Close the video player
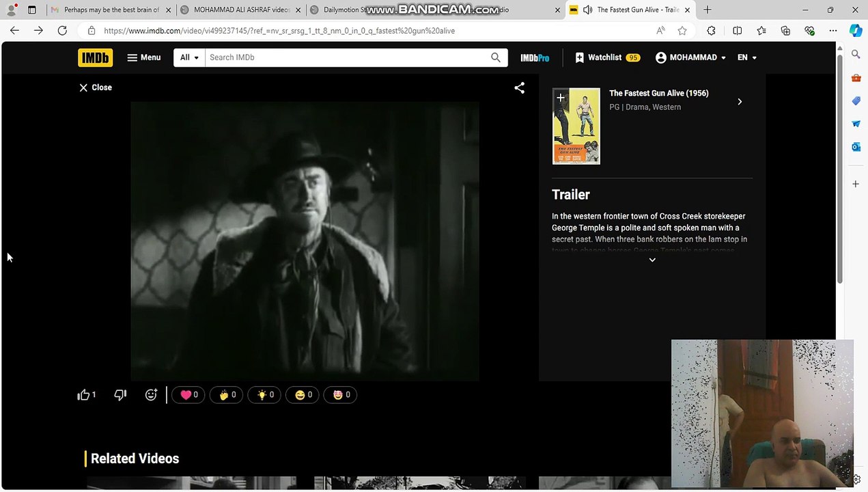Image resolution: width=868 pixels, height=492 pixels. (x=95, y=87)
